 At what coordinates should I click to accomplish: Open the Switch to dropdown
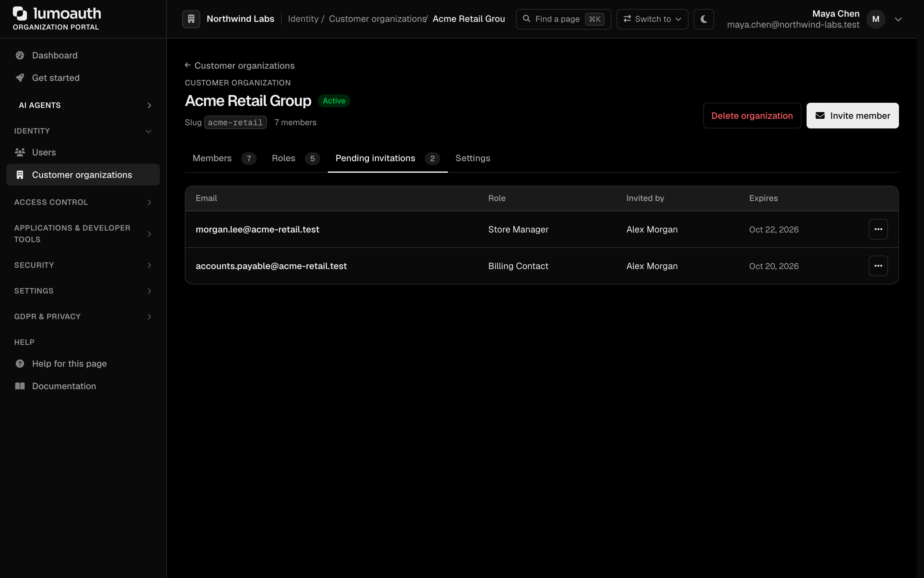pyautogui.click(x=652, y=19)
